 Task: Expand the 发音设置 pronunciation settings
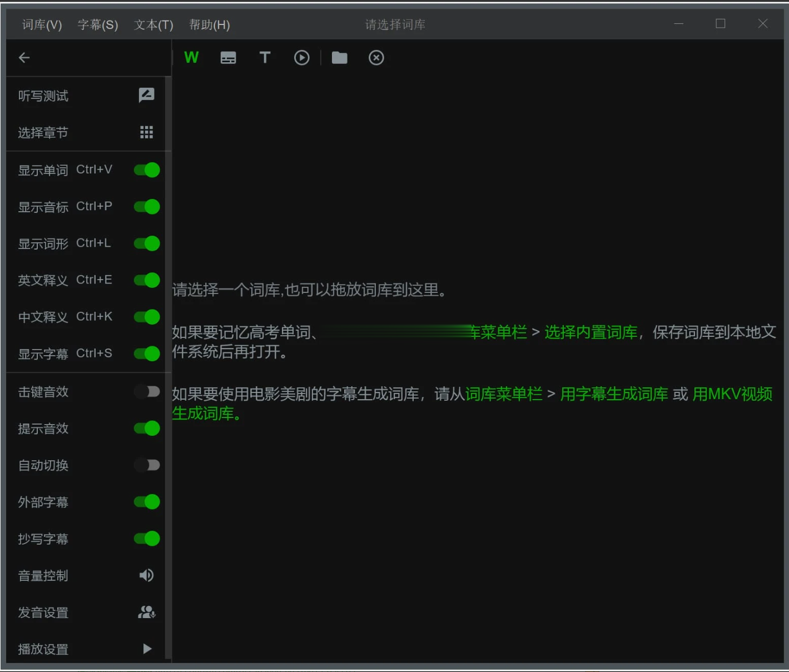(146, 612)
